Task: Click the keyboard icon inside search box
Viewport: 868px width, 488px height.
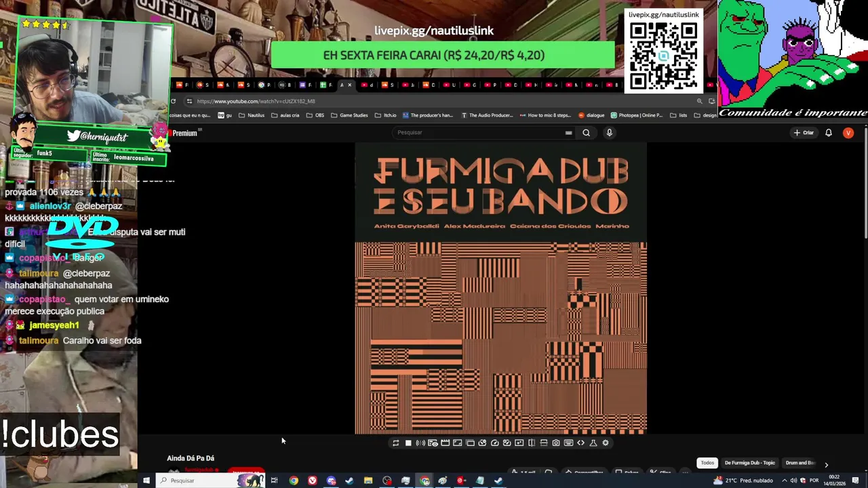Action: click(x=568, y=133)
